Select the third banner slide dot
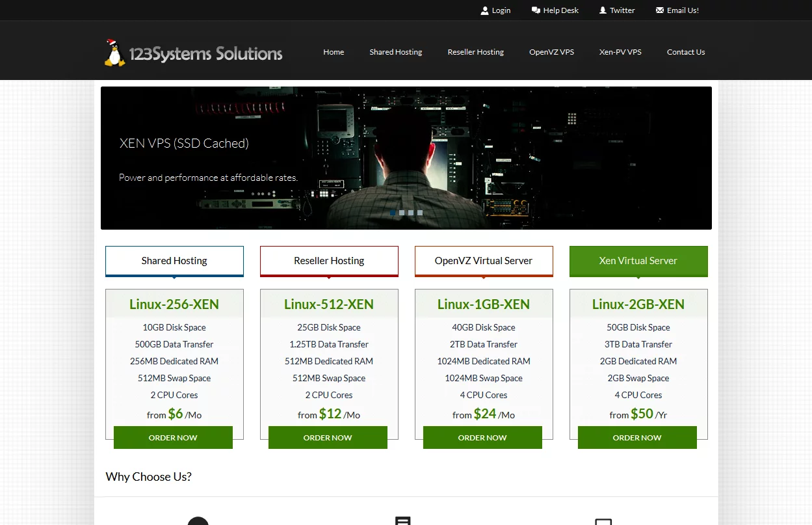 tap(411, 213)
